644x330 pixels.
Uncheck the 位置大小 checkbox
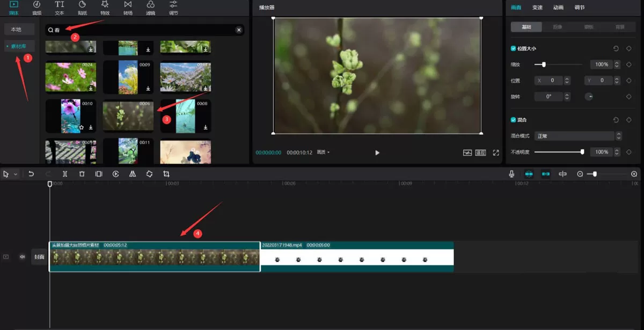coord(514,48)
